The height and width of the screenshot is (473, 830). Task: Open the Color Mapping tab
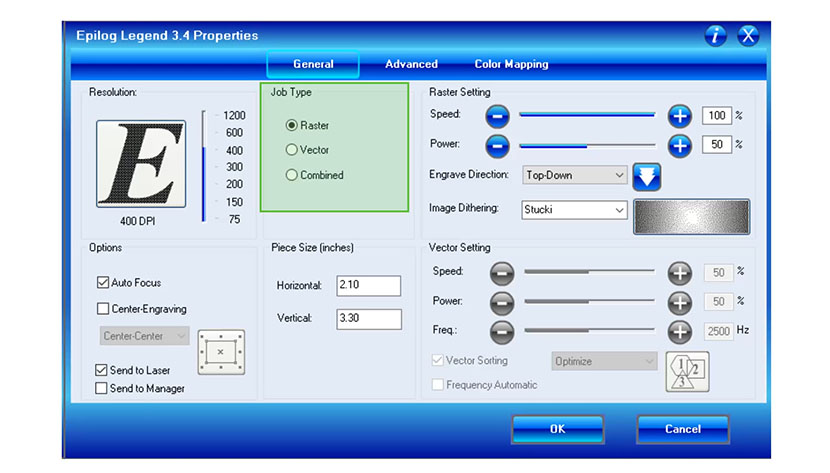[x=511, y=64]
